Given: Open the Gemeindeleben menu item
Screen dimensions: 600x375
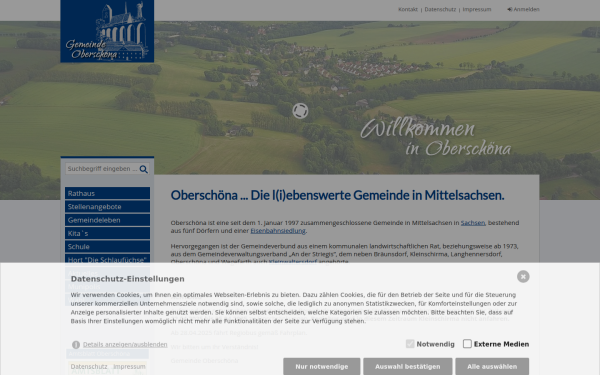Looking at the screenshot, I should tap(108, 220).
